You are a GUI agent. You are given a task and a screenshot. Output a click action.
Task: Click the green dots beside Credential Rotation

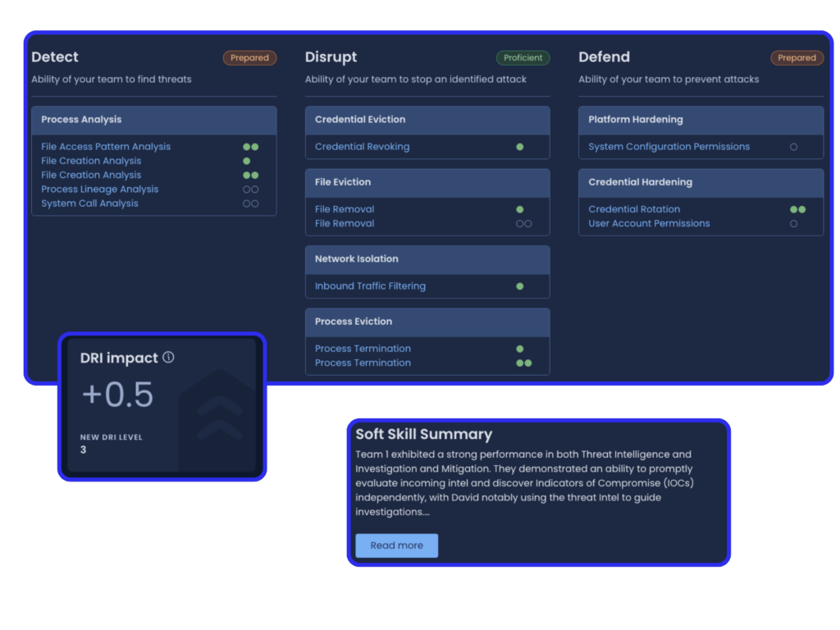[797, 209]
